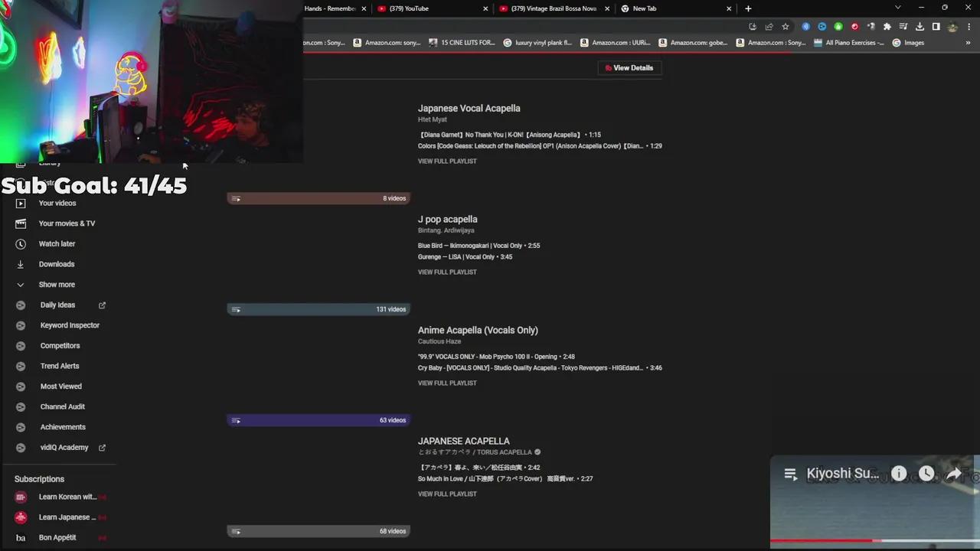This screenshot has width=980, height=551.
Task: Click the View Details button
Action: (x=629, y=68)
